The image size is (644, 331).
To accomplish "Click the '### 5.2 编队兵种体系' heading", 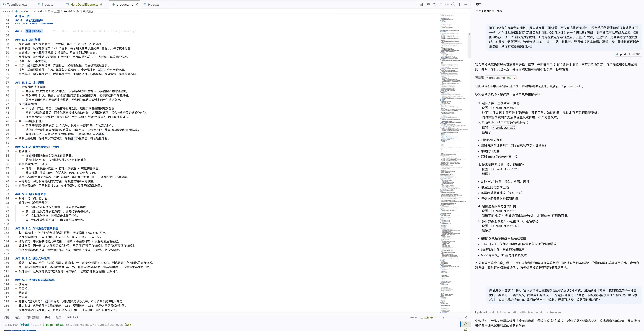I will pyautogui.click(x=31, y=194).
